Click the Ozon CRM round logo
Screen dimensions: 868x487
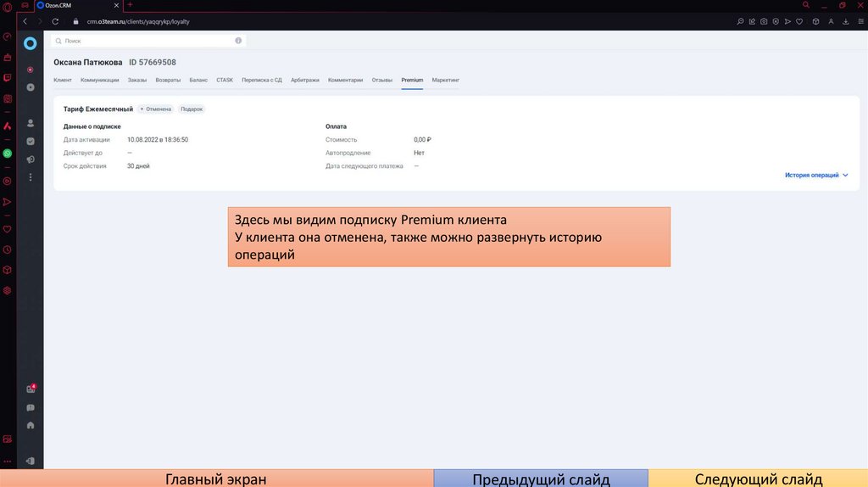coord(30,43)
